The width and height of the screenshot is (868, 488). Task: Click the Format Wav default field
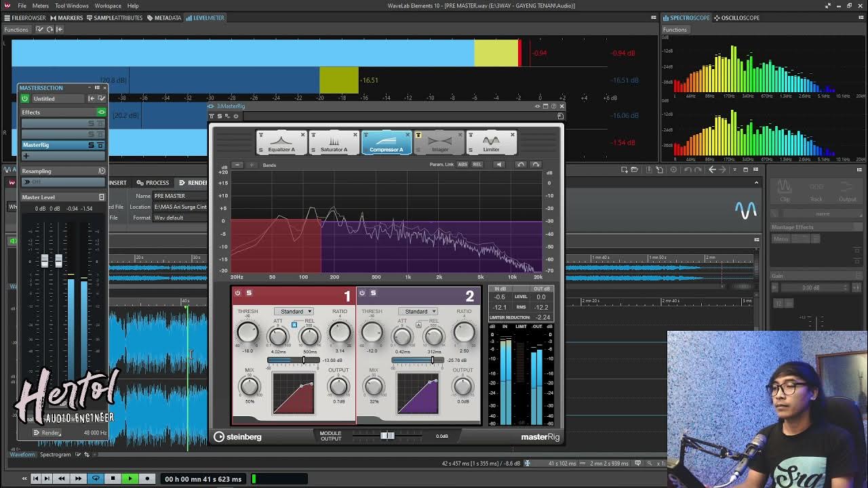180,218
